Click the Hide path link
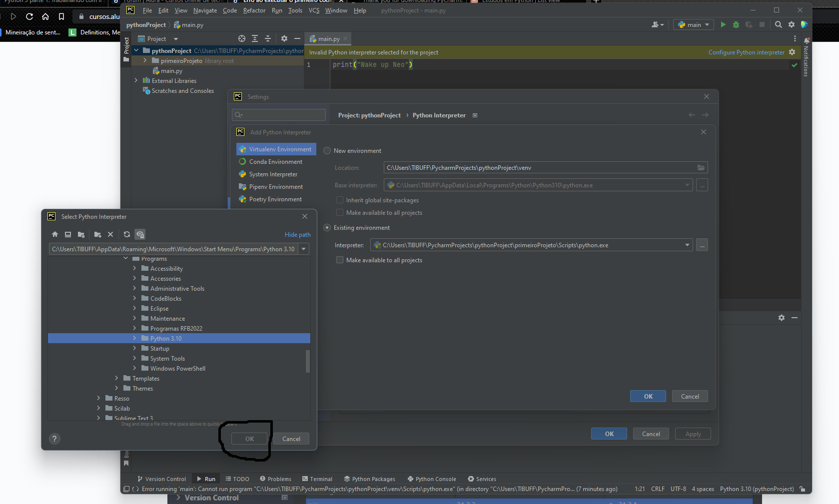 [x=297, y=235]
